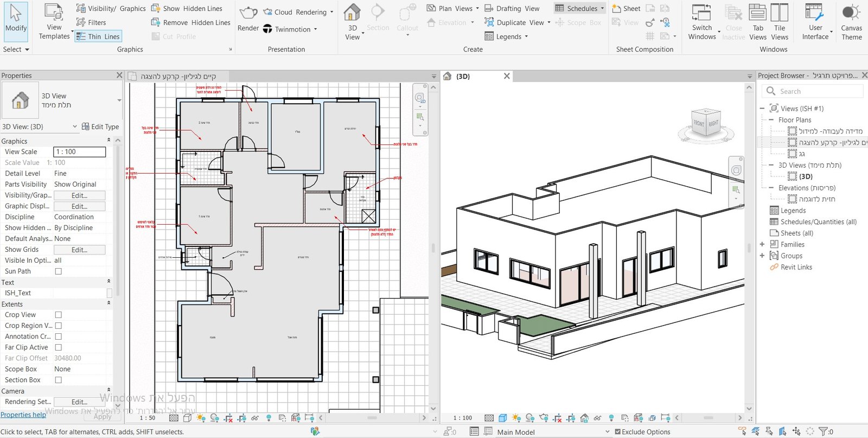The image size is (868, 438).
Task: Click Show Hidden Lines tool
Action: pyautogui.click(x=187, y=8)
